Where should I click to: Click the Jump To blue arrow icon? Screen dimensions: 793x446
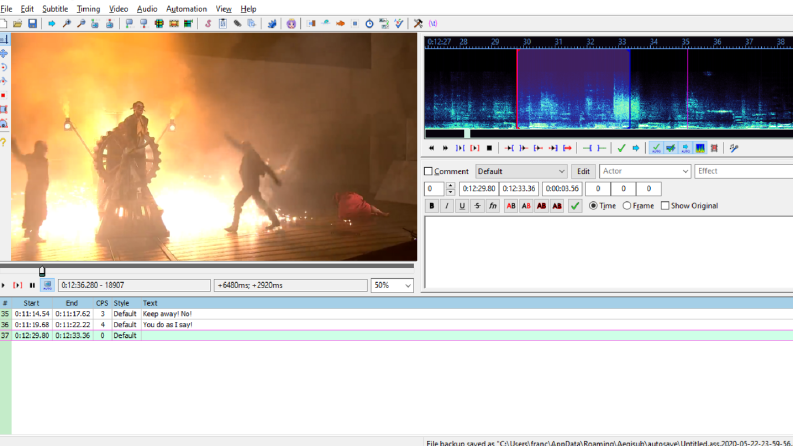52,23
